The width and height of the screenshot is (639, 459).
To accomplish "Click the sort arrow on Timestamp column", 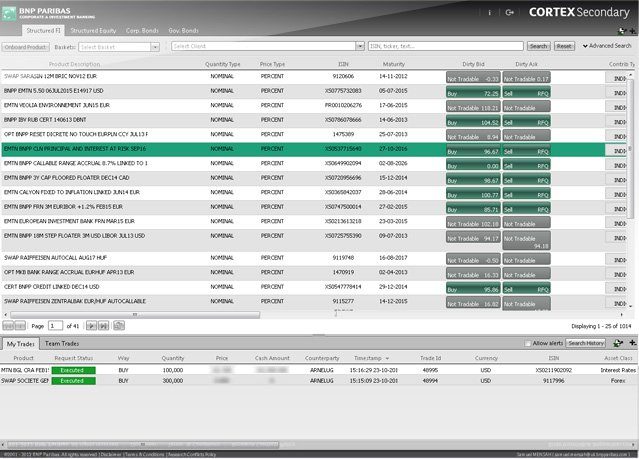I will [387, 359].
